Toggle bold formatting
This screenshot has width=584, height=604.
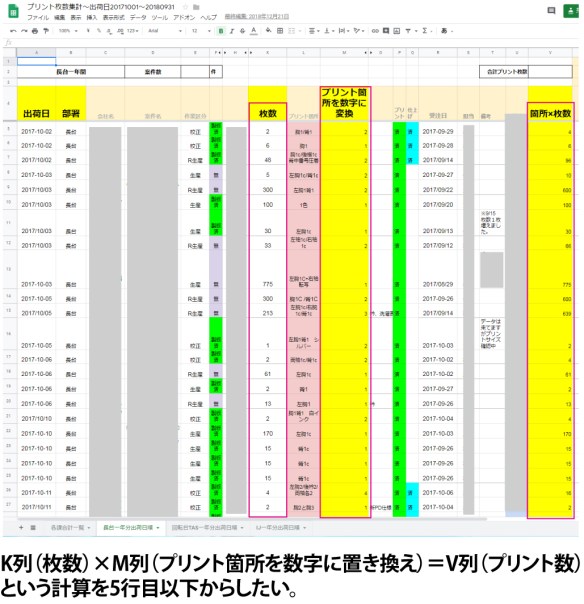point(221,31)
